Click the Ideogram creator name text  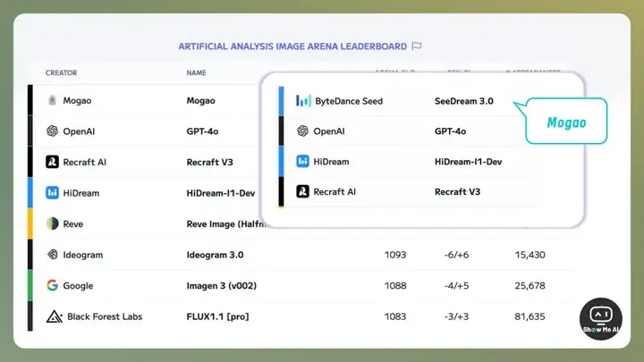[83, 255]
